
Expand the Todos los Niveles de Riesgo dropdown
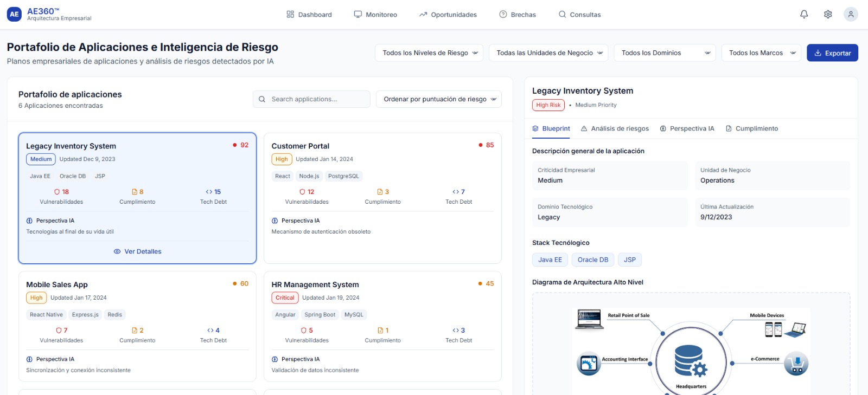click(429, 53)
